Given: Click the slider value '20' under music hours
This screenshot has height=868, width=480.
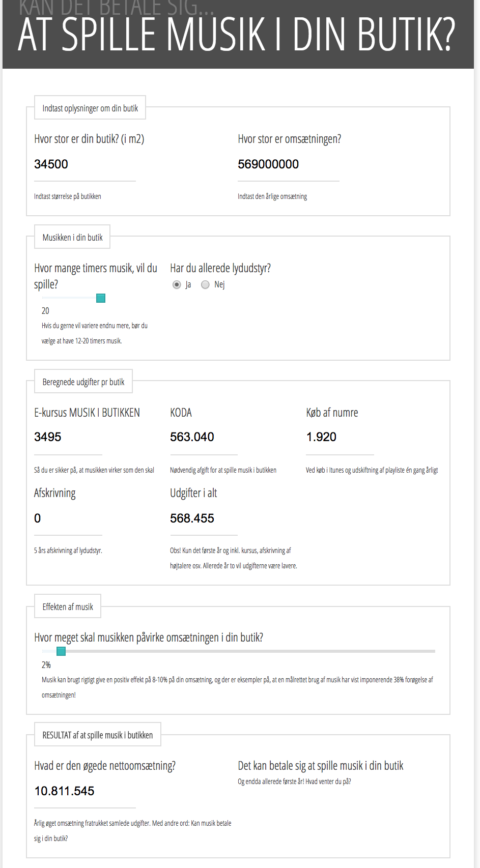Looking at the screenshot, I should (45, 311).
